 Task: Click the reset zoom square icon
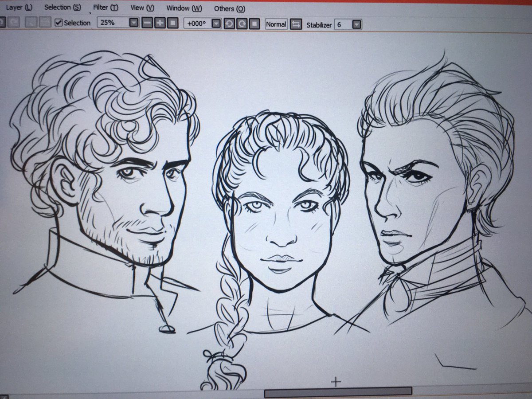coord(173,23)
